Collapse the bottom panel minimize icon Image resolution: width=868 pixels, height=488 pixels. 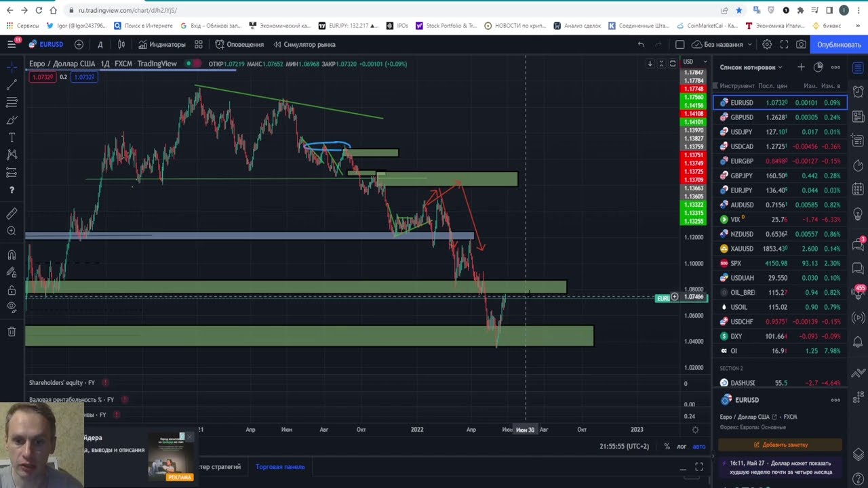(683, 467)
